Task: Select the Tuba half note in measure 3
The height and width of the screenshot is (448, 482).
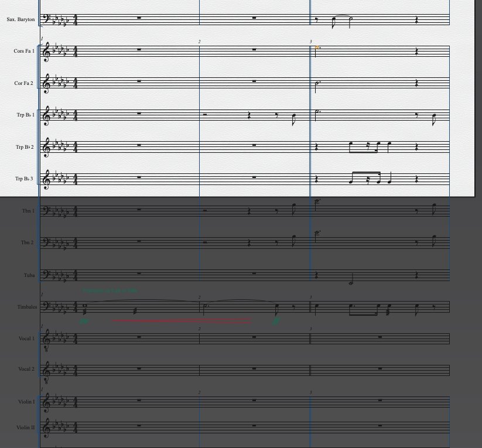Action: click(x=351, y=283)
